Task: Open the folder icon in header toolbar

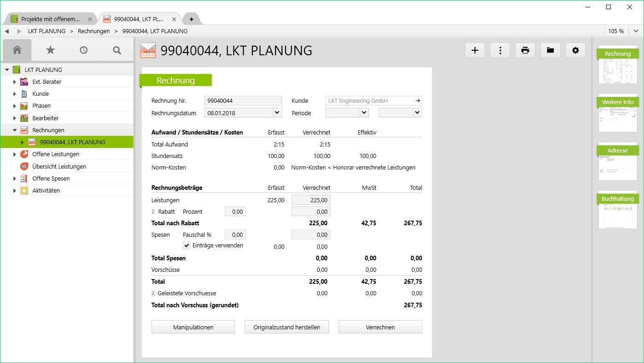Action: [550, 51]
